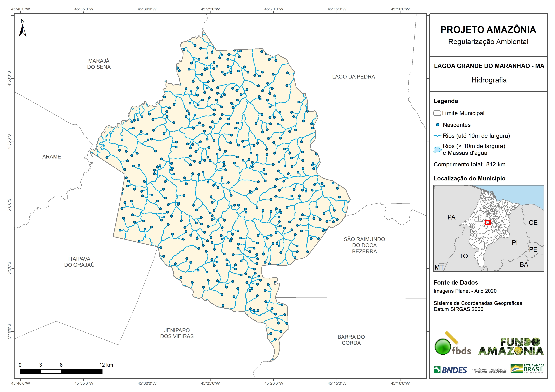
Task: Click the ARAME municipality label
Action: click(x=52, y=157)
